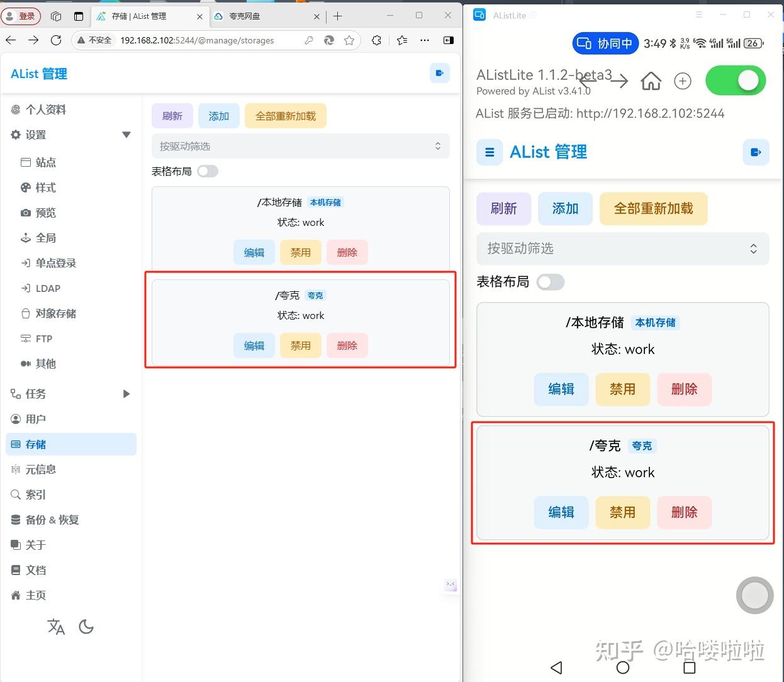784x682 pixels.
Task: Tap the 协同中 status icon button
Action: (x=605, y=43)
